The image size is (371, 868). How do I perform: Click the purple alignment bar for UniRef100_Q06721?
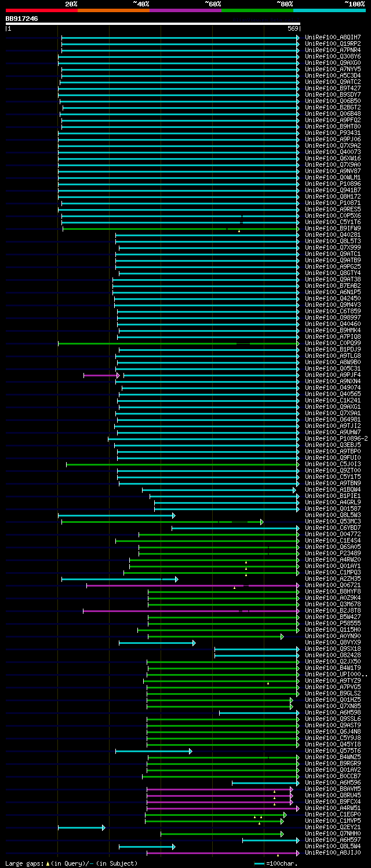coord(193,585)
